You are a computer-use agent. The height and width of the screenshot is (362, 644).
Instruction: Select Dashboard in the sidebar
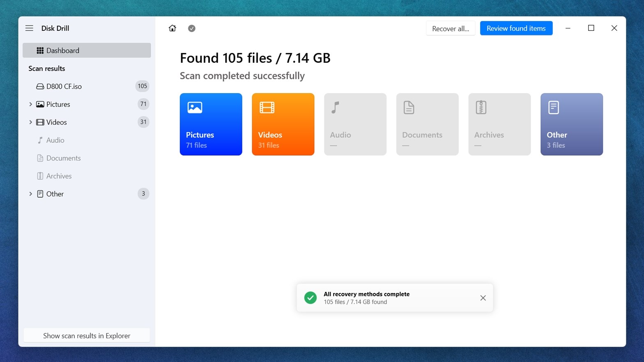coord(87,50)
